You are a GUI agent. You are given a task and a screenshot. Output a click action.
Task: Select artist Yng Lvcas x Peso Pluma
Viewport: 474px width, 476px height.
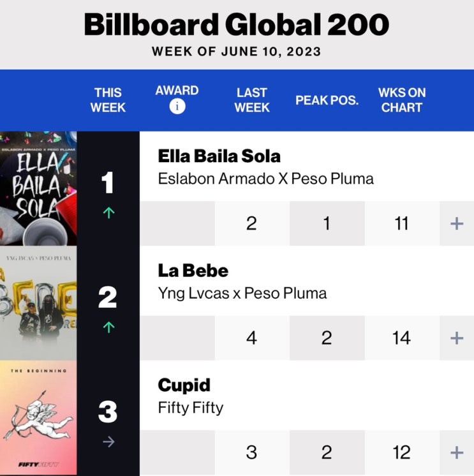pyautogui.click(x=242, y=294)
